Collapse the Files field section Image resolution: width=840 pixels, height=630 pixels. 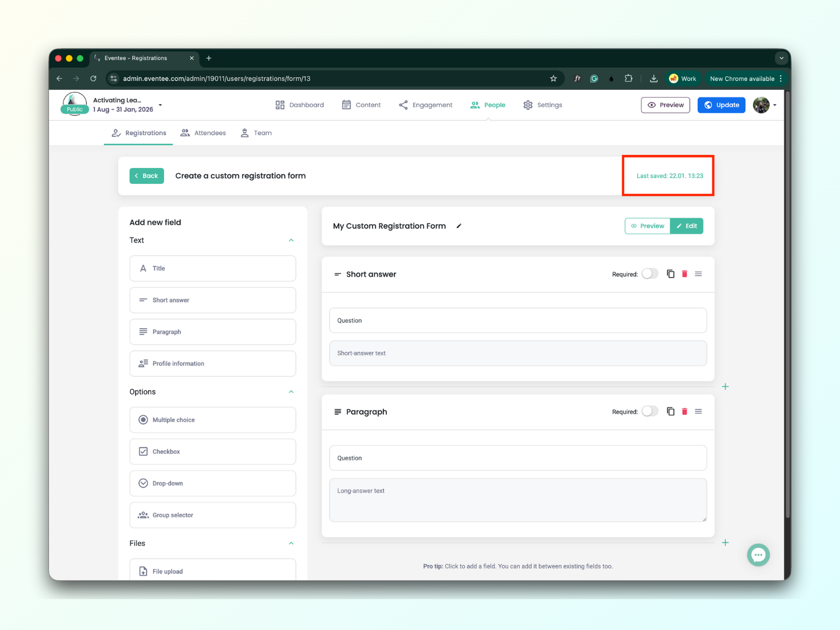[291, 543]
